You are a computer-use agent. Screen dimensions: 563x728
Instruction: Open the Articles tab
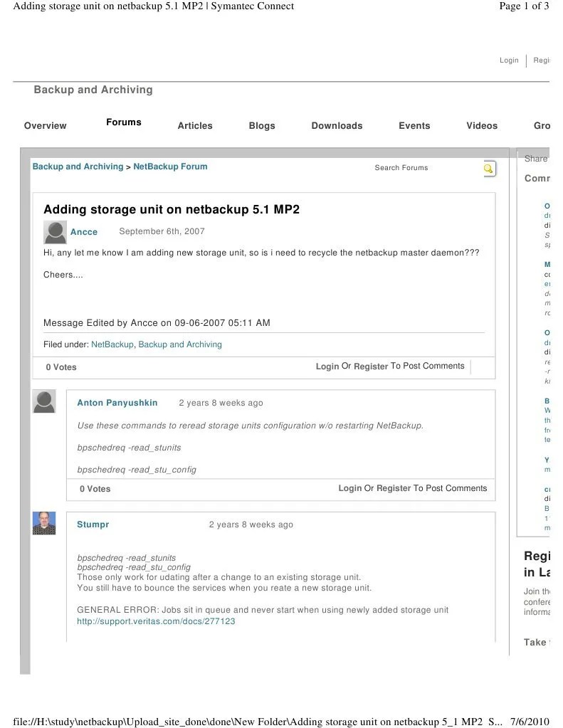(195, 125)
